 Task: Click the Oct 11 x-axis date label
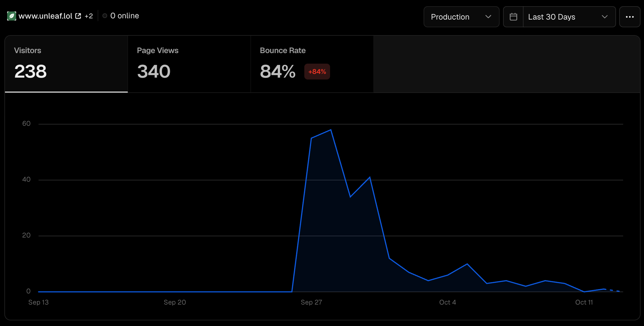point(584,302)
